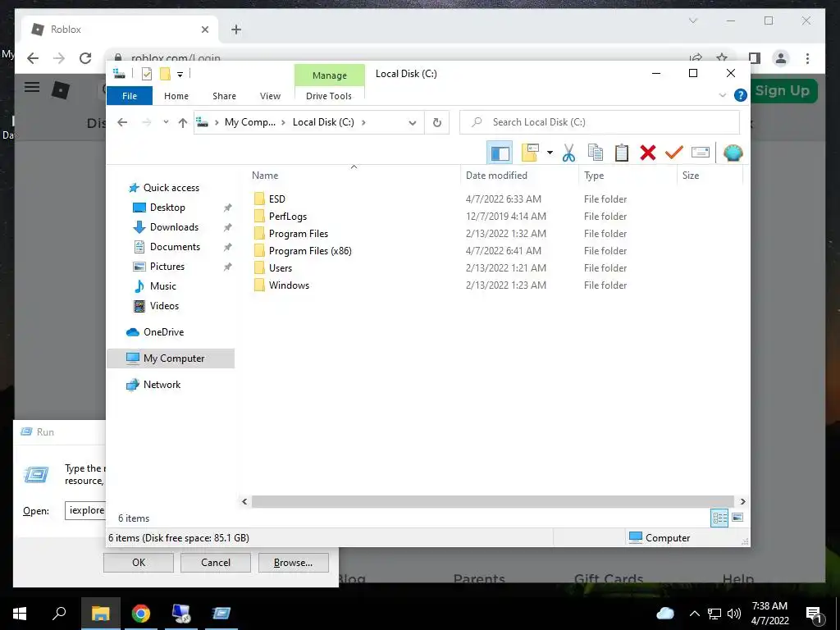This screenshot has width=840, height=630.
Task: Select the Users folder
Action: (281, 268)
